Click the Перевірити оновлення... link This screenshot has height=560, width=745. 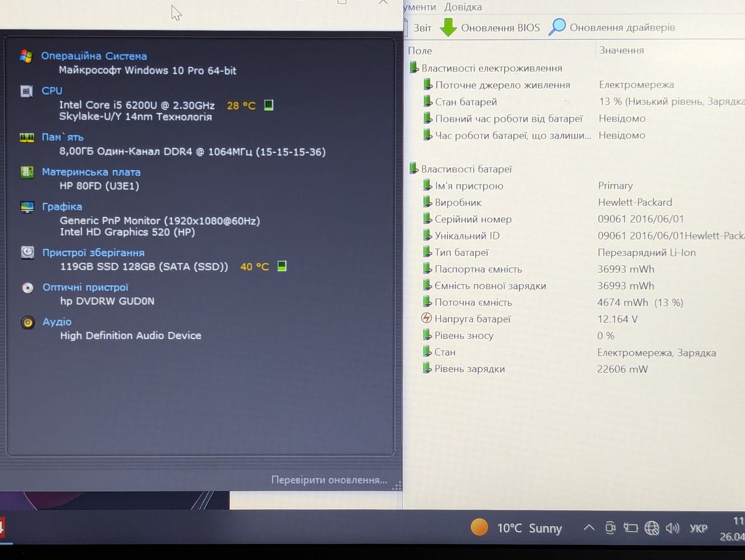tap(329, 480)
